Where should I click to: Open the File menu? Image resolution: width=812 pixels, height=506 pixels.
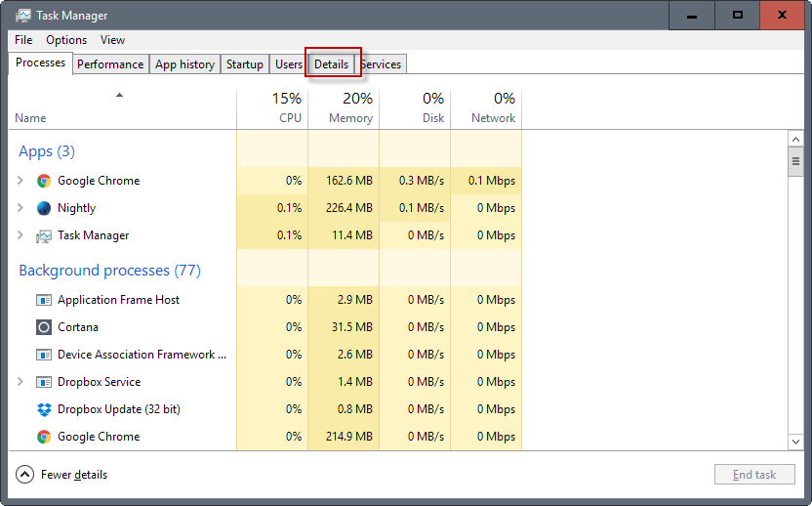click(x=23, y=40)
